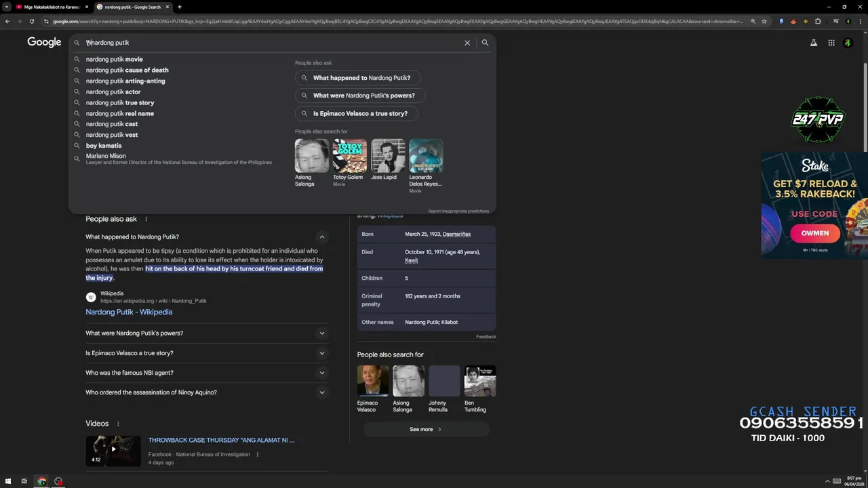Select Jess Lapid thumbnail
The image size is (868, 488).
[388, 156]
